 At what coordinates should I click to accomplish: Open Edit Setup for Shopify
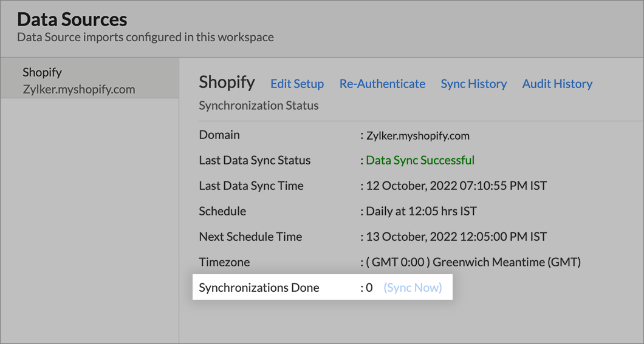[x=297, y=84]
